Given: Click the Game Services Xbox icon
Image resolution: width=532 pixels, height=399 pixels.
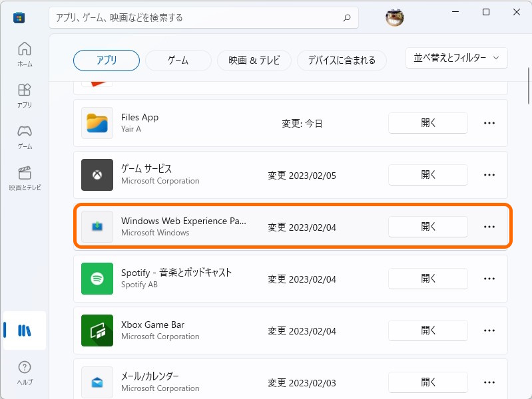Looking at the screenshot, I should tap(97, 175).
